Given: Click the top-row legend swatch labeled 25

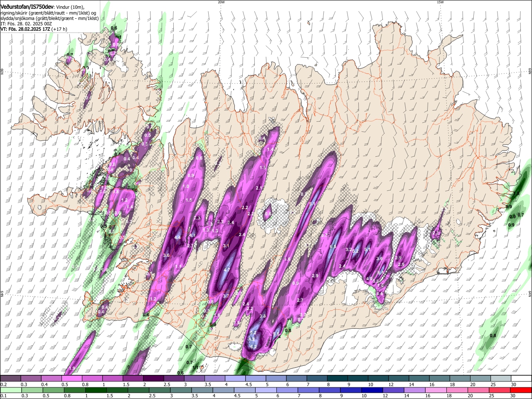Looking at the screenshot, I should (501, 379).
